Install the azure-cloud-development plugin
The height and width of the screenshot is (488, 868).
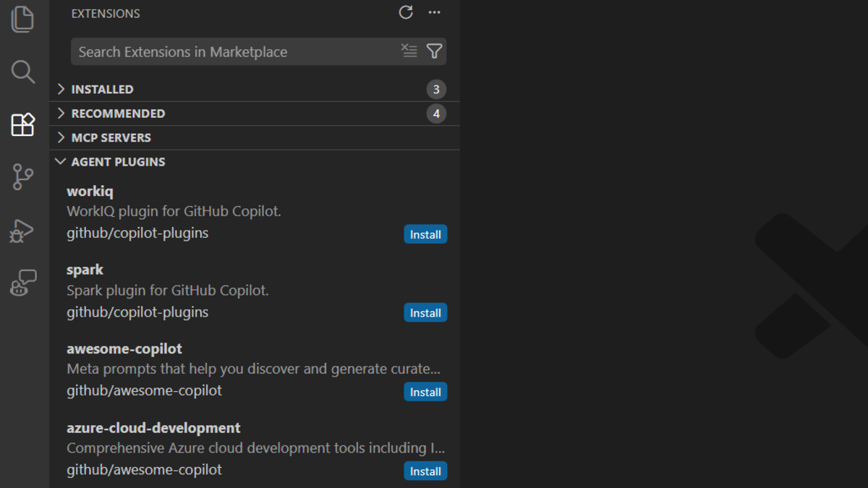click(x=425, y=471)
